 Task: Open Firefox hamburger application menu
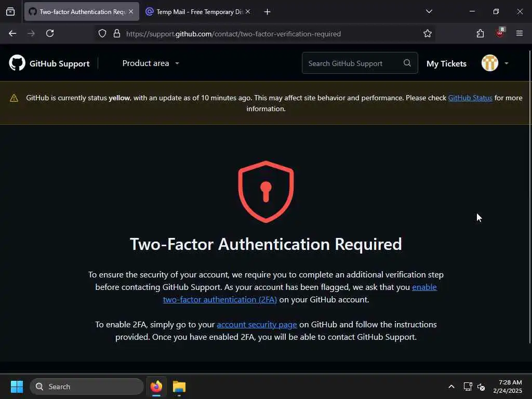pyautogui.click(x=520, y=33)
